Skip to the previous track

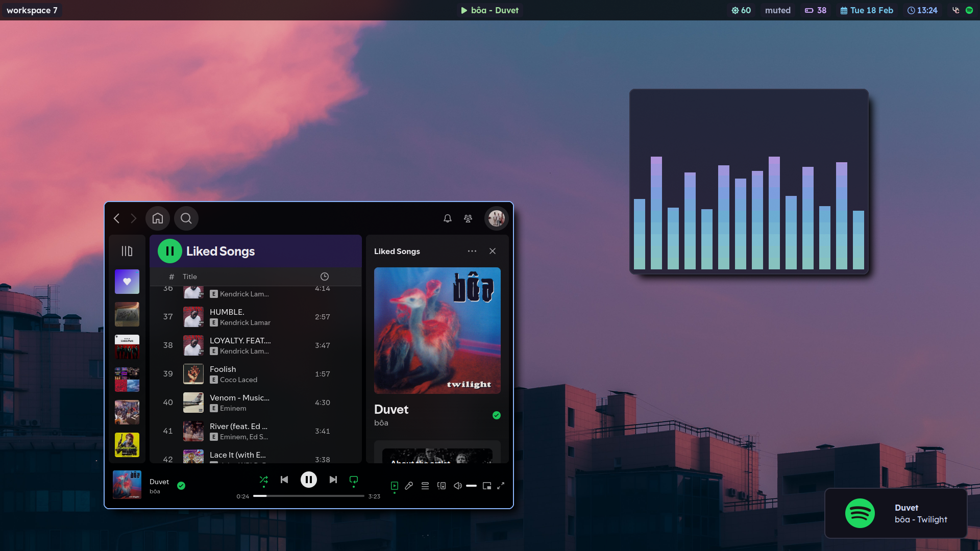point(284,480)
